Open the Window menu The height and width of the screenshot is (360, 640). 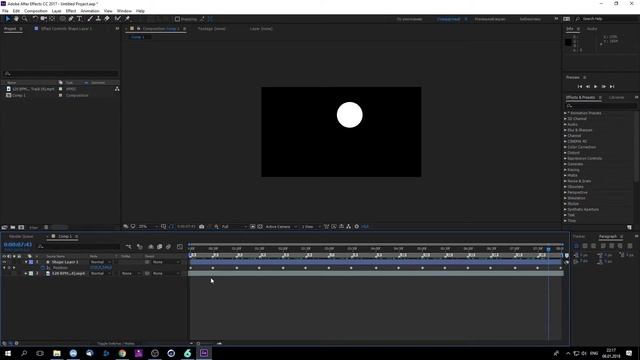pos(124,11)
